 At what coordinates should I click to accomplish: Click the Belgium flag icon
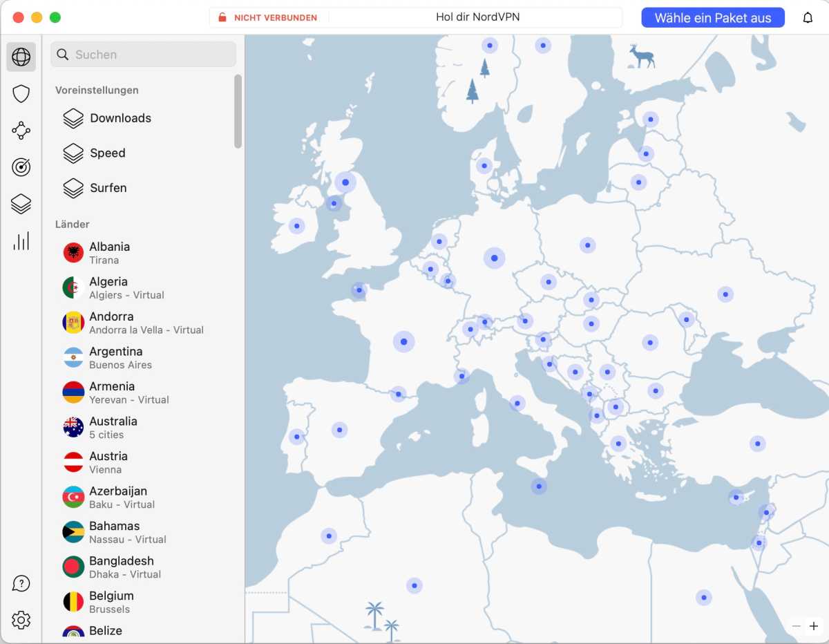click(73, 602)
